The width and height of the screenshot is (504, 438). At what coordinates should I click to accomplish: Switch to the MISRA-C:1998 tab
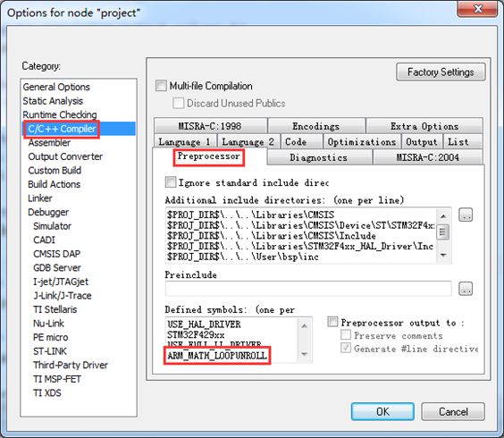point(210,126)
